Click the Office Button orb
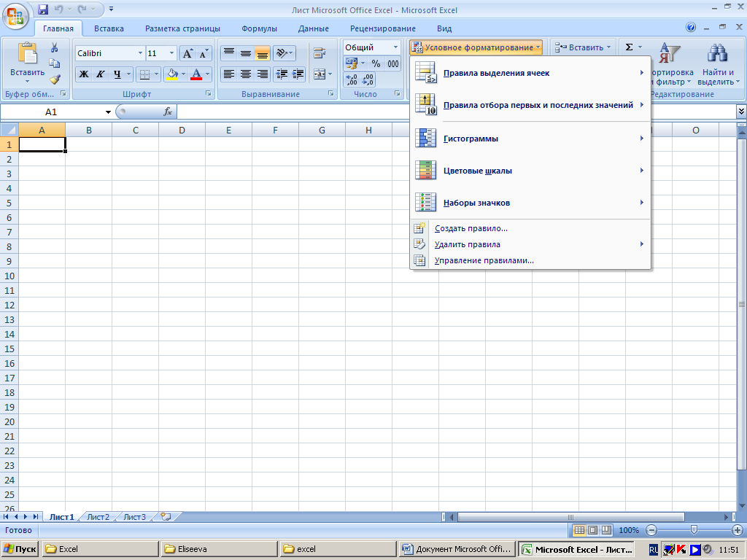This screenshot has width=747, height=560. coord(15,17)
